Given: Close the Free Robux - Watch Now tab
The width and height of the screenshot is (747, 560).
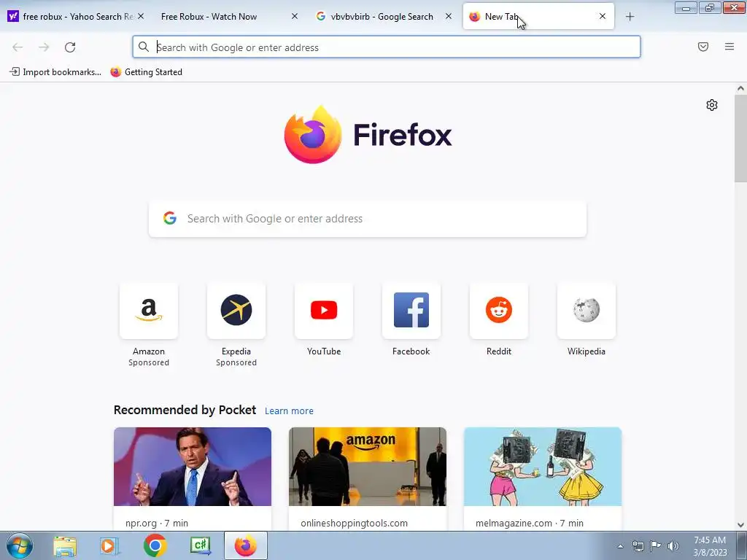Looking at the screenshot, I should point(295,16).
